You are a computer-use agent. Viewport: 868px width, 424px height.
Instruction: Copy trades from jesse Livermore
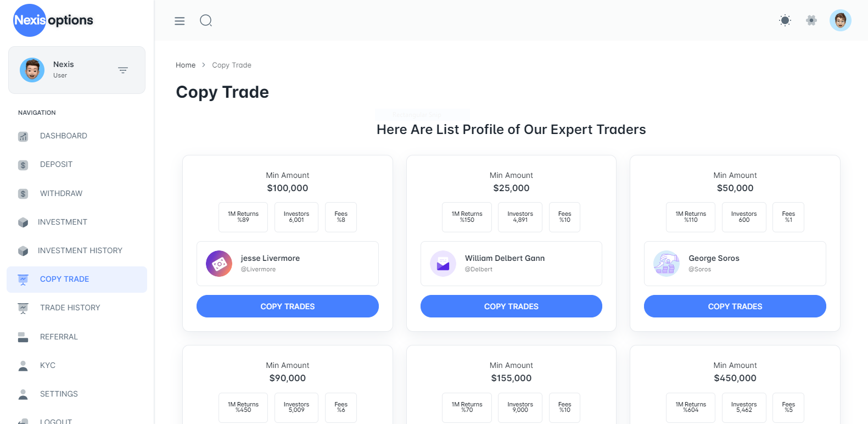(x=287, y=306)
